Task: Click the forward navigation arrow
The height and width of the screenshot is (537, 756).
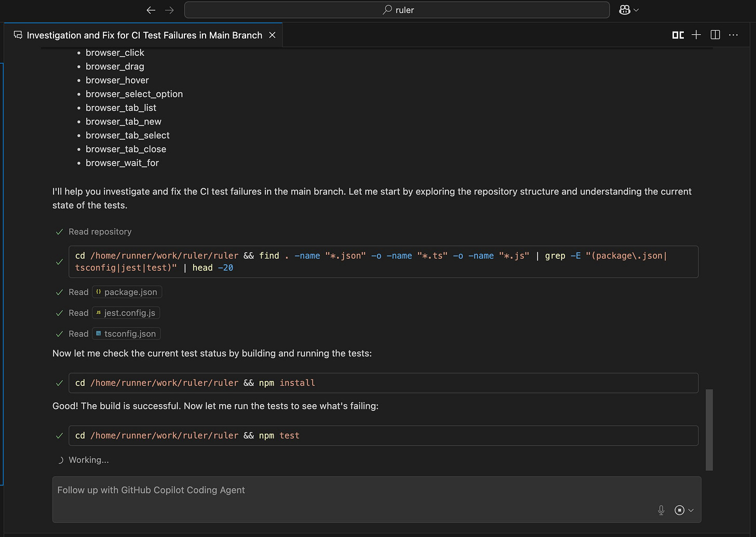Action: pyautogui.click(x=169, y=10)
